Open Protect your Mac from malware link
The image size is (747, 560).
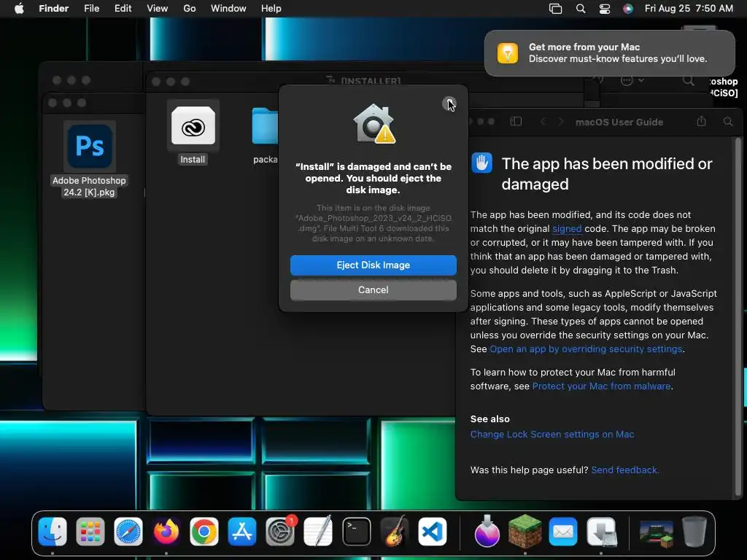tap(601, 386)
